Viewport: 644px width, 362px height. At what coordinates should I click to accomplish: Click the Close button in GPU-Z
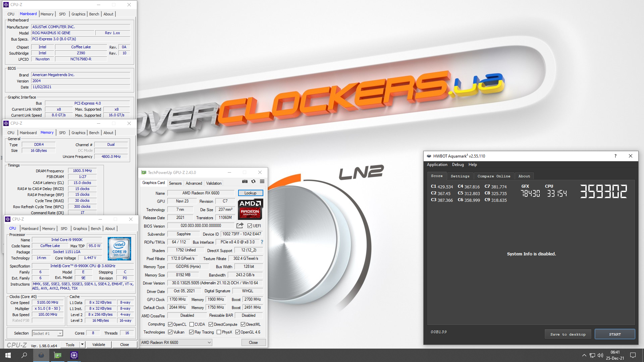pyautogui.click(x=254, y=343)
